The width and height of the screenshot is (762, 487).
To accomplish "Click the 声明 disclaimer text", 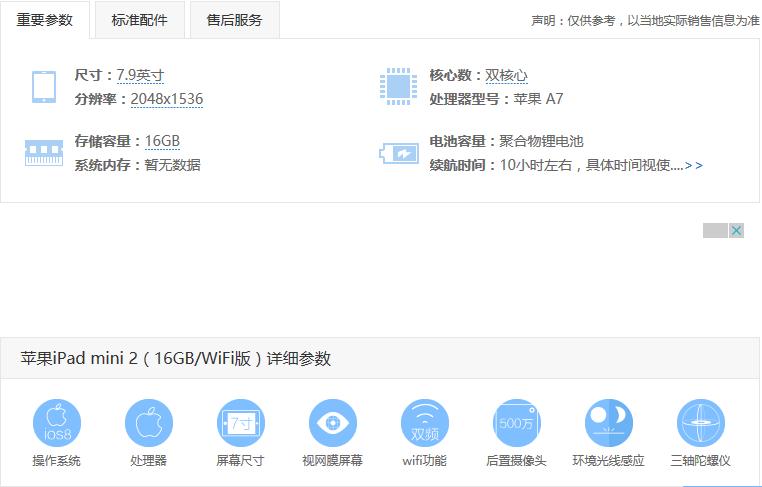I will click(645, 20).
